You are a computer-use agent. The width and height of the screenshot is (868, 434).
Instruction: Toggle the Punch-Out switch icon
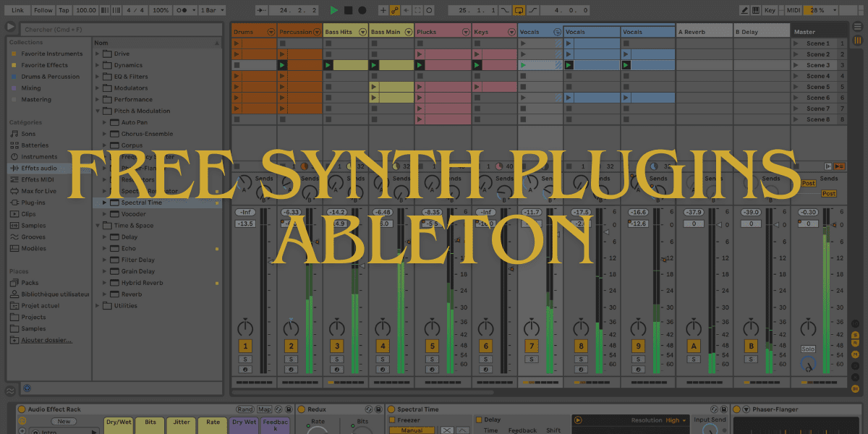point(533,11)
